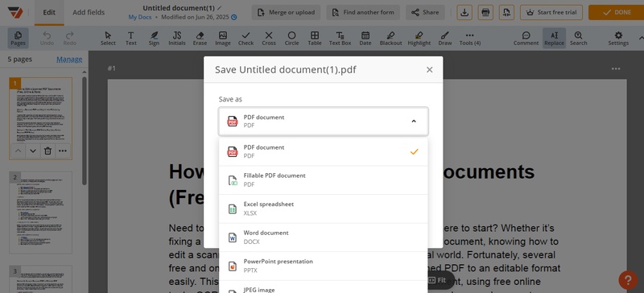Viewport: 644px width, 293px height.
Task: Choose Word document DOCX option
Action: coord(324,237)
